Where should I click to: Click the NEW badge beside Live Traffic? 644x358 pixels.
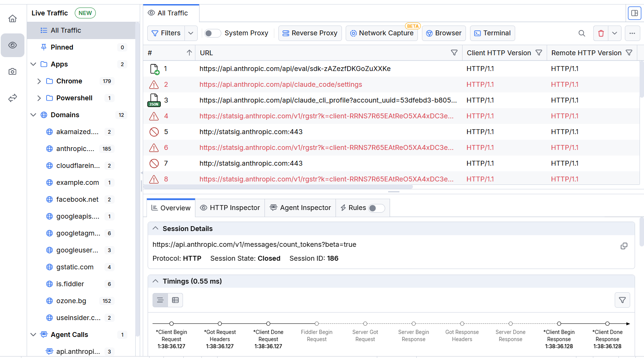pos(85,13)
